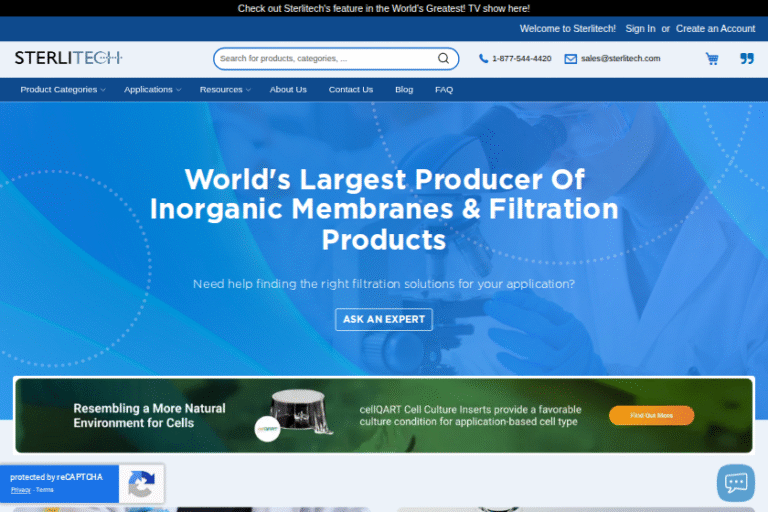This screenshot has width=768, height=512.
Task: Open the Contact Us menu item
Action: (x=351, y=89)
